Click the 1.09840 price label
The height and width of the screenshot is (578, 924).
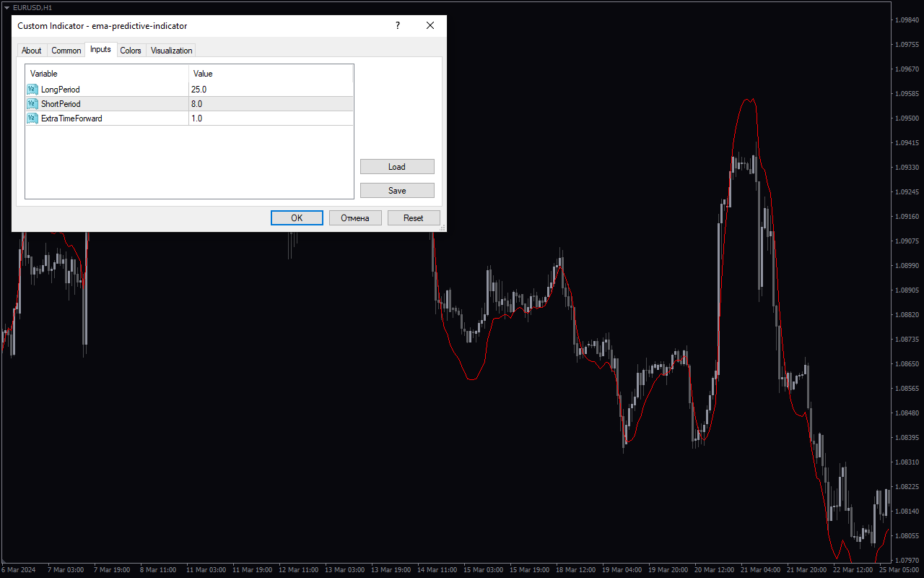pos(907,20)
